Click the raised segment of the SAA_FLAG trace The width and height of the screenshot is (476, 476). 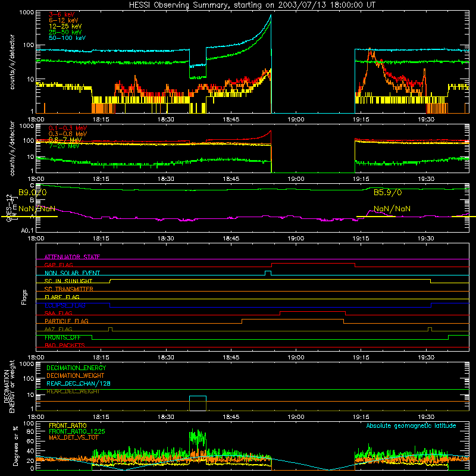click(x=313, y=311)
